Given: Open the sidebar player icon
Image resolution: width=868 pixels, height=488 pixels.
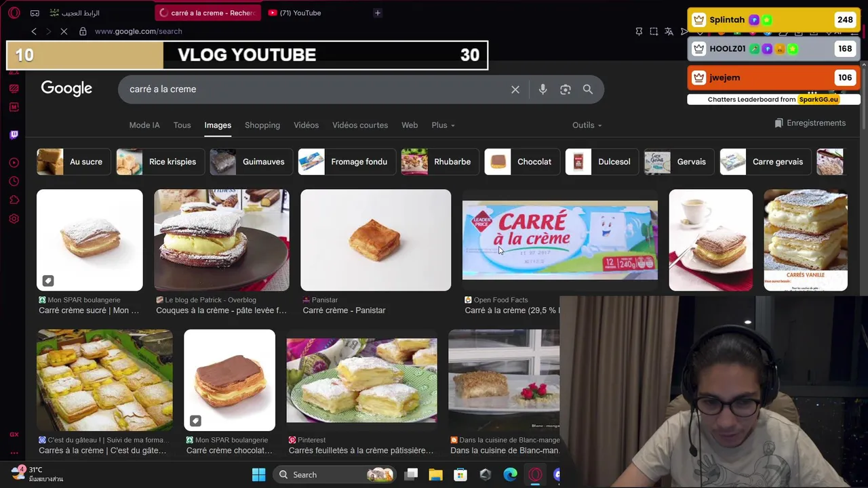Looking at the screenshot, I should click(14, 163).
